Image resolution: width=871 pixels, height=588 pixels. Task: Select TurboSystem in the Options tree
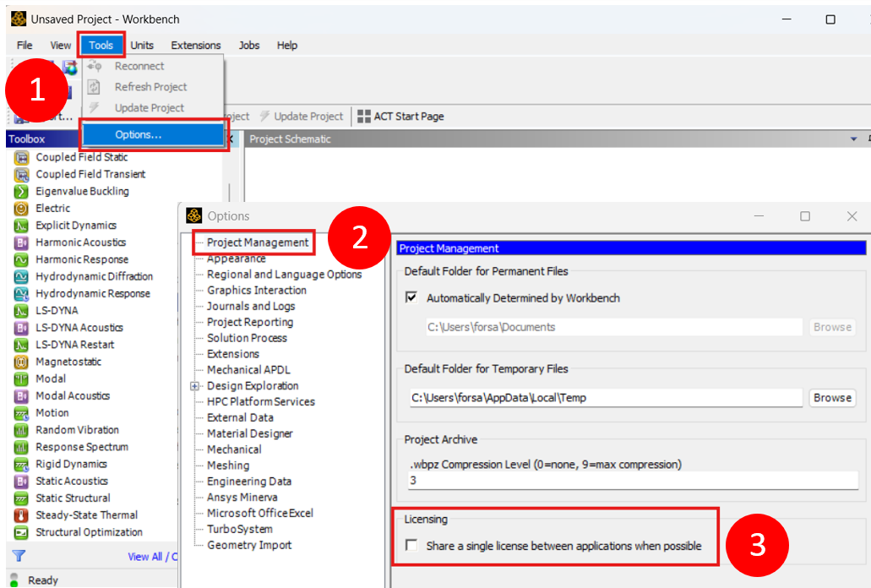(x=240, y=529)
